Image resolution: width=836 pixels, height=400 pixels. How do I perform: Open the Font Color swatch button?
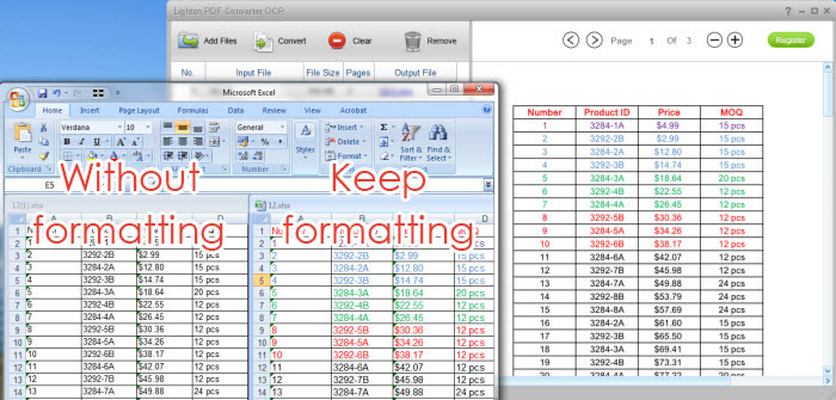click(114, 156)
